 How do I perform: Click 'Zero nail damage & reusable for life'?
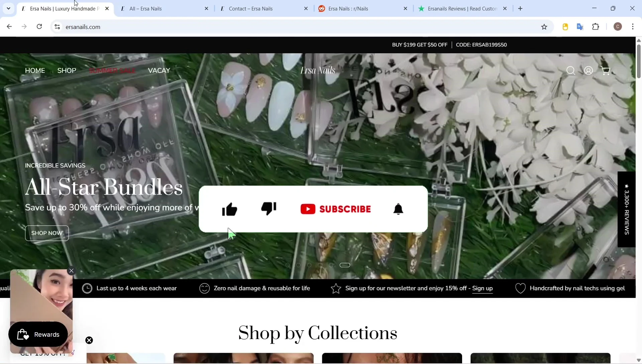pyautogui.click(x=262, y=288)
